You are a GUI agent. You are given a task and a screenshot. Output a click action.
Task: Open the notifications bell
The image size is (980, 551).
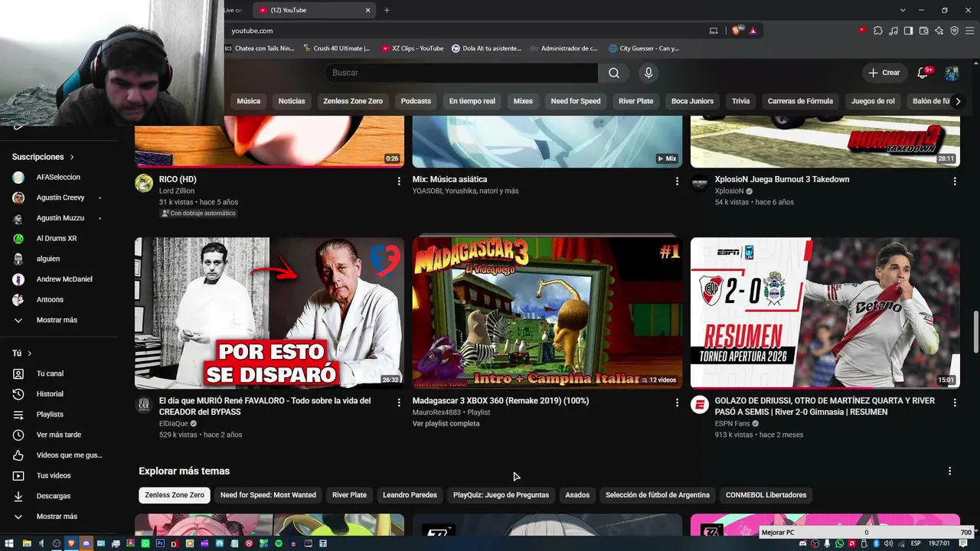point(923,73)
